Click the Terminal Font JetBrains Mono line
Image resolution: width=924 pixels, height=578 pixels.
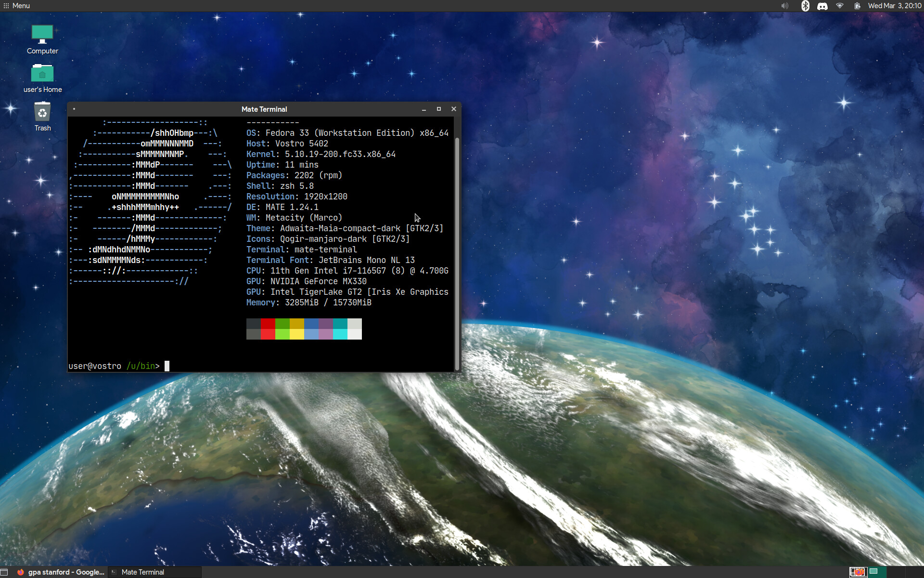tap(331, 260)
